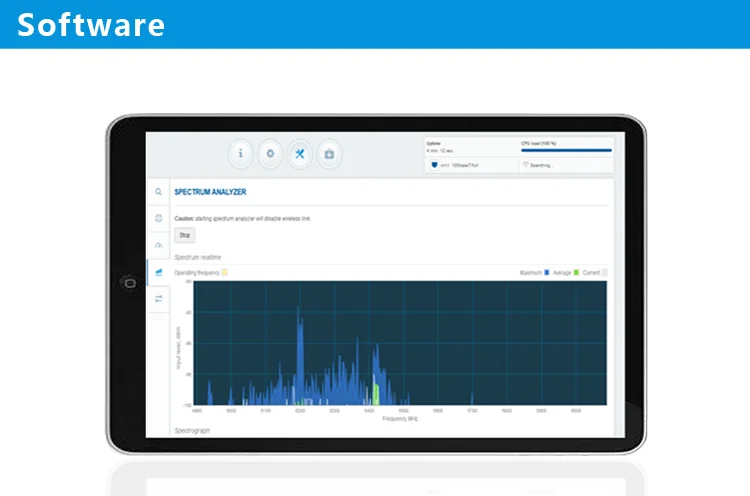Select the globe sidebar icon
Screen dimensions: 750x496
[x=158, y=218]
